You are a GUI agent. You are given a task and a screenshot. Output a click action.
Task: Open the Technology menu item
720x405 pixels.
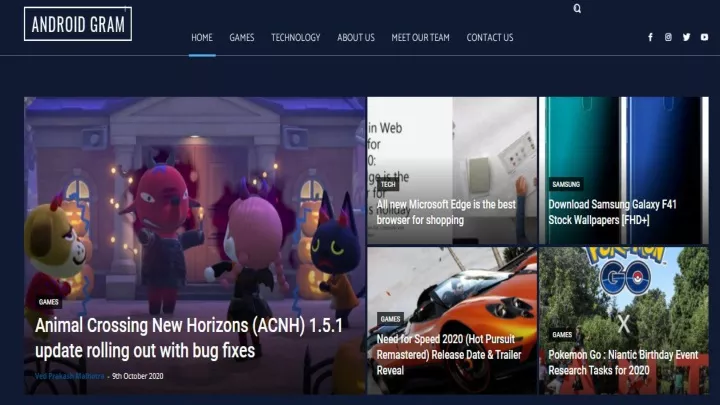[x=295, y=38]
